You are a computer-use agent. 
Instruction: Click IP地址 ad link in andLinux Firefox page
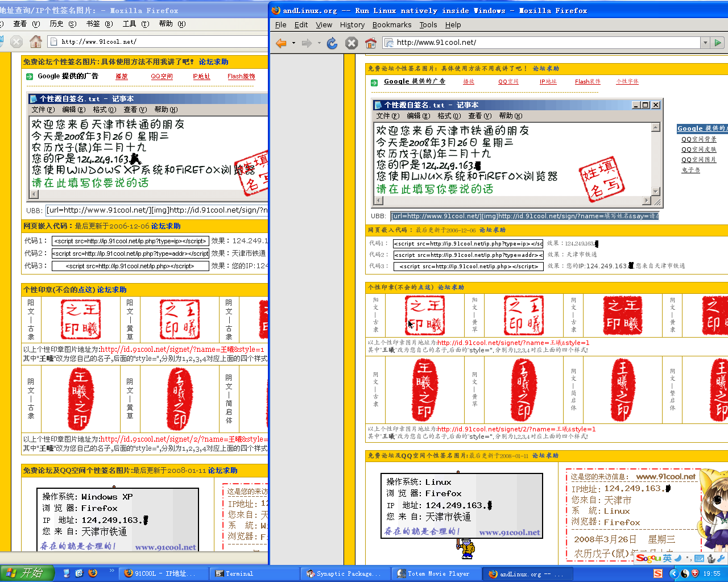548,81
